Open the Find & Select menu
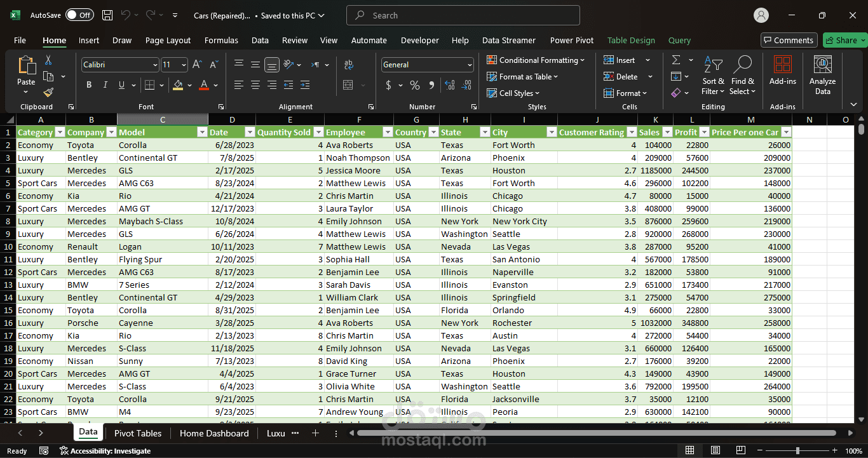This screenshot has height=458, width=868. coord(742,76)
